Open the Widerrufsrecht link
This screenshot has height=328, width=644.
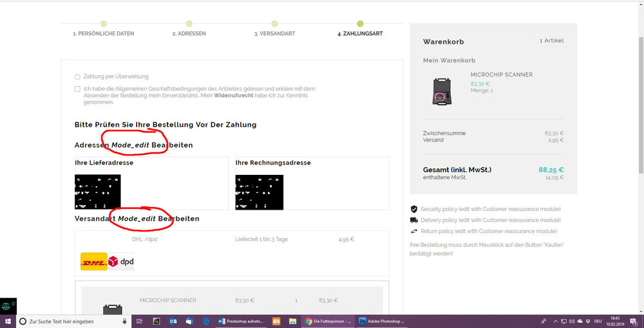tap(234, 96)
